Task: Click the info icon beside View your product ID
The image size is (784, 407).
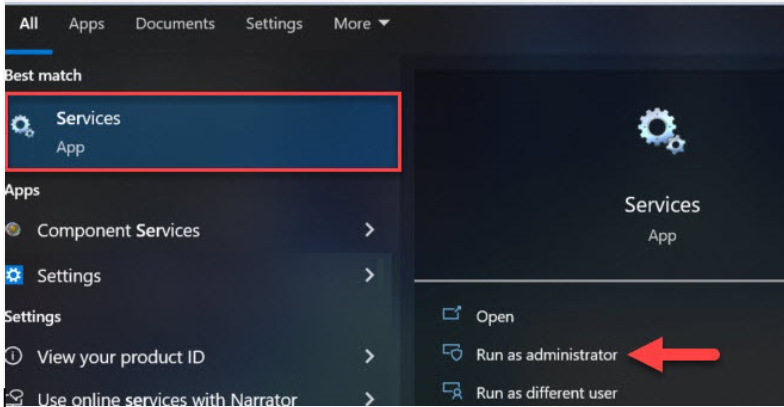Action: pos(14,356)
